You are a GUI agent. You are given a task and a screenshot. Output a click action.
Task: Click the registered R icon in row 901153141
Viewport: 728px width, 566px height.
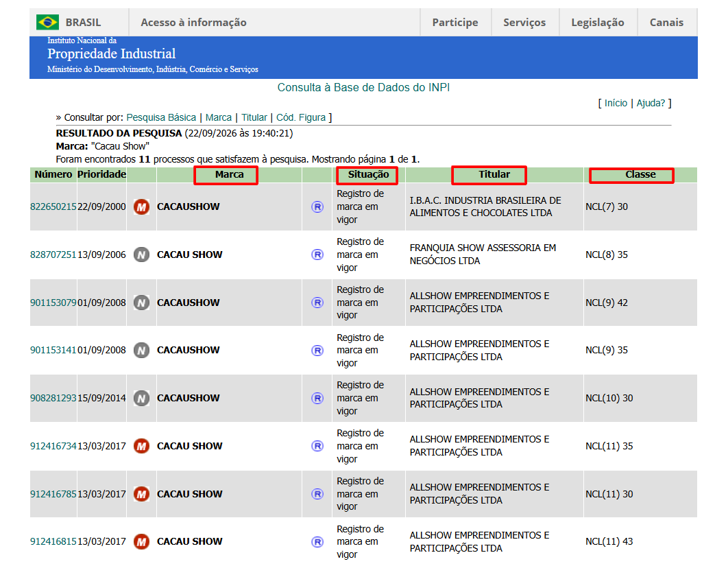pos(317,351)
